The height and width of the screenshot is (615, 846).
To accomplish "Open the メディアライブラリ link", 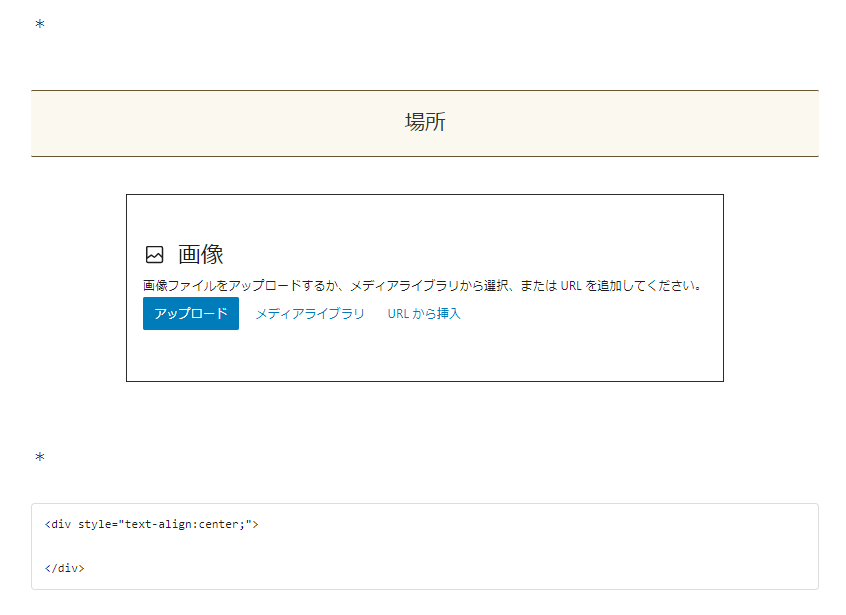I will (x=310, y=313).
